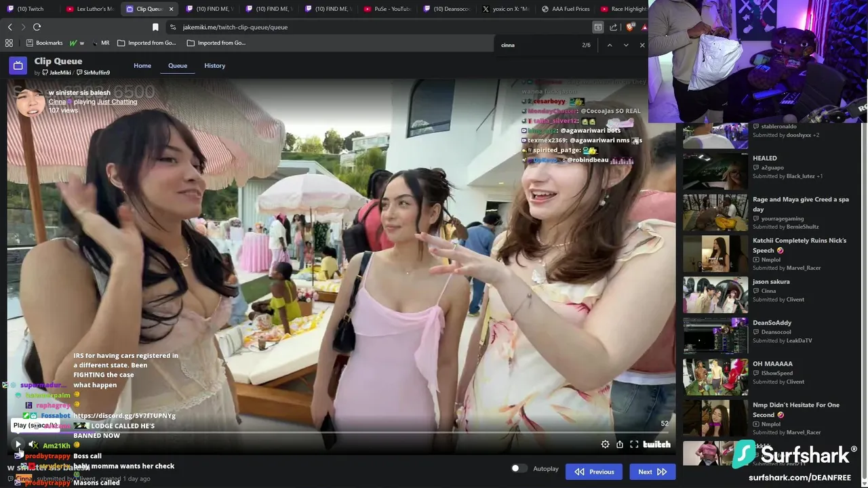The width and height of the screenshot is (868, 488).
Task: Open the Bookmarks folder
Action: pyautogui.click(x=44, y=43)
